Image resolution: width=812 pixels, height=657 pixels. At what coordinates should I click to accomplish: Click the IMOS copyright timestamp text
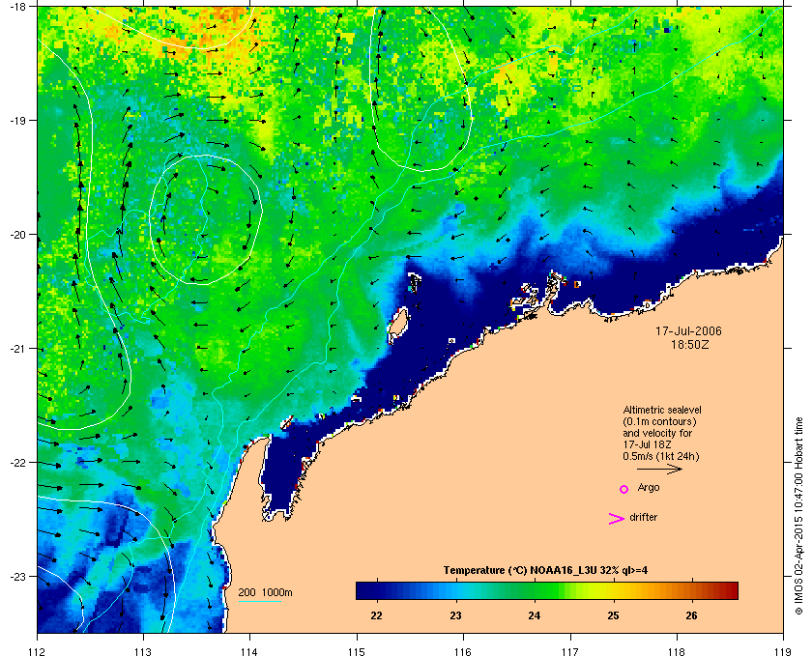coord(799,517)
